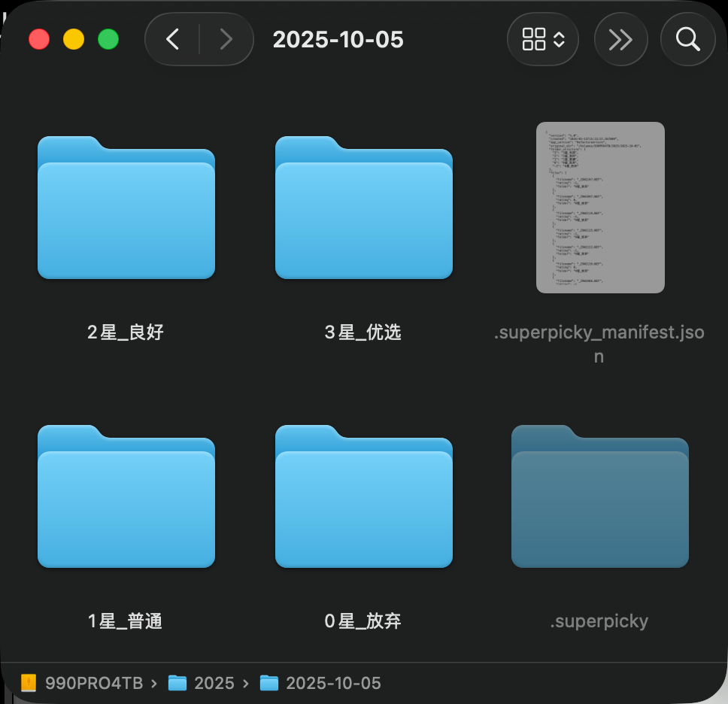Click the 0星_放弃 folder icon
This screenshot has height=704, width=728.
[x=364, y=497]
